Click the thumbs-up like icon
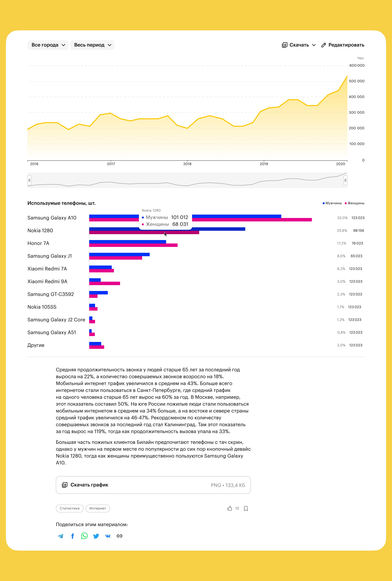 (x=229, y=508)
